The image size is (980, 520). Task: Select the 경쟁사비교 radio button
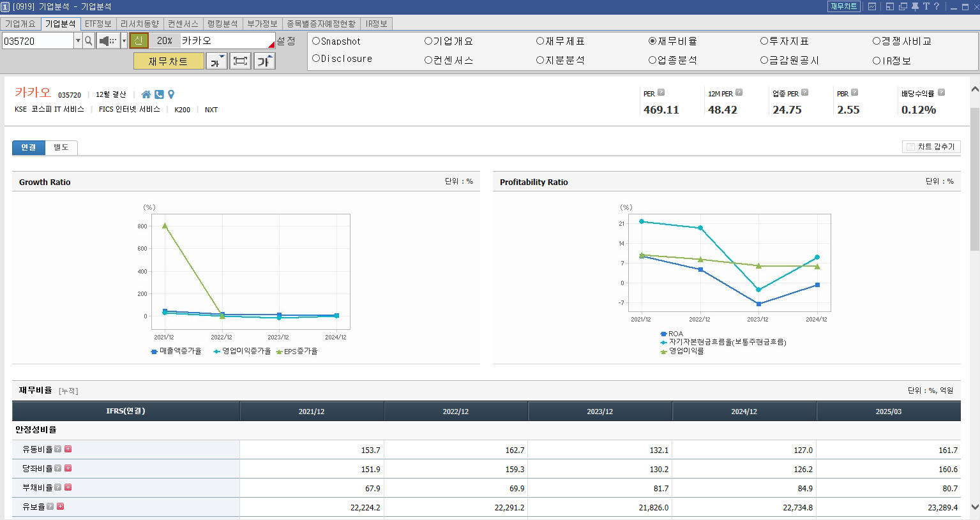tap(877, 41)
